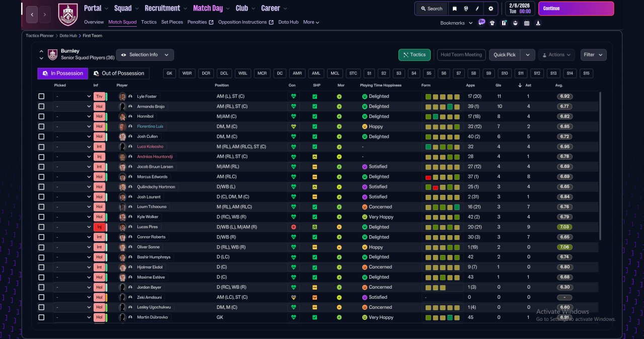644x339 pixels.
Task: Go back with the left arrow button
Action: click(32, 15)
